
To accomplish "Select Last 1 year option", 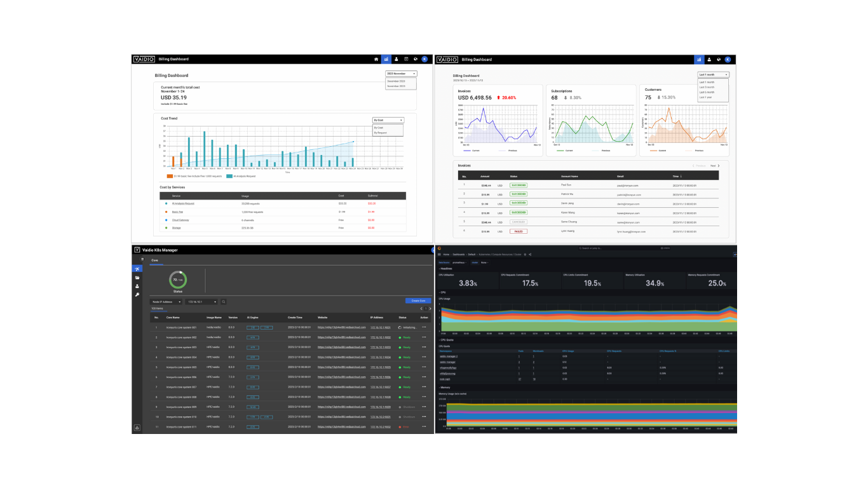I will tap(706, 97).
